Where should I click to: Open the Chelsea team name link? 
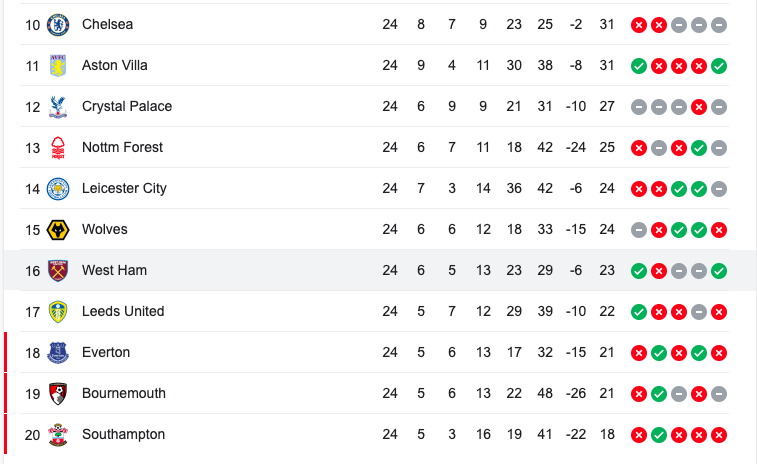pyautogui.click(x=107, y=24)
